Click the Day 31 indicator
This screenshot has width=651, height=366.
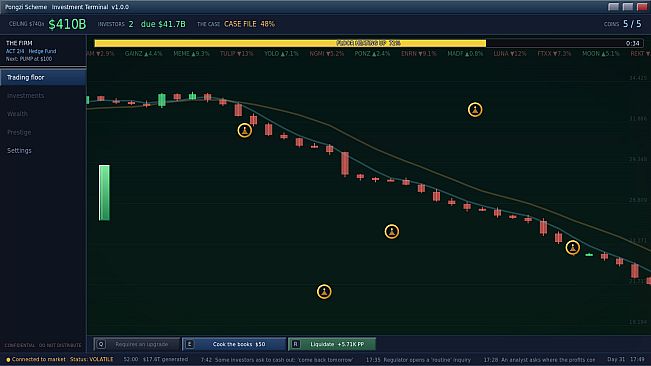pos(616,359)
